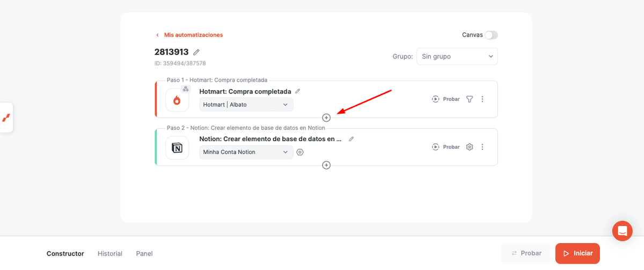This screenshot has width=644, height=270.
Task: Click the Notion app icon
Action: point(177,148)
